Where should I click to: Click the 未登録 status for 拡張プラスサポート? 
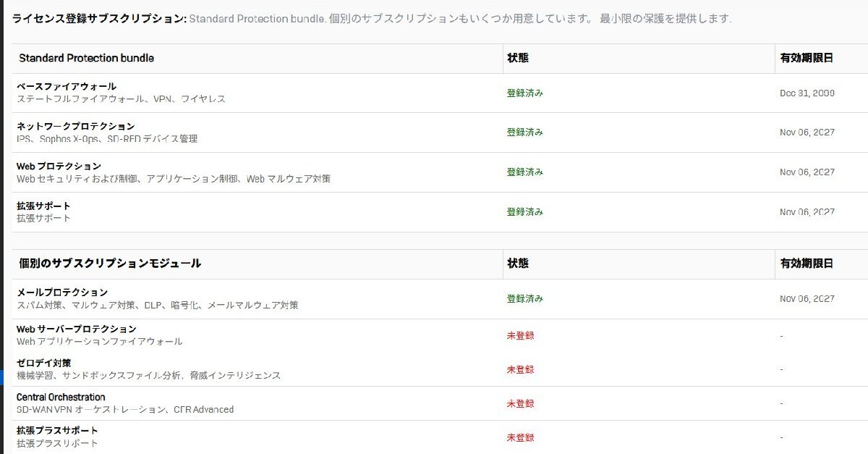pyautogui.click(x=519, y=437)
